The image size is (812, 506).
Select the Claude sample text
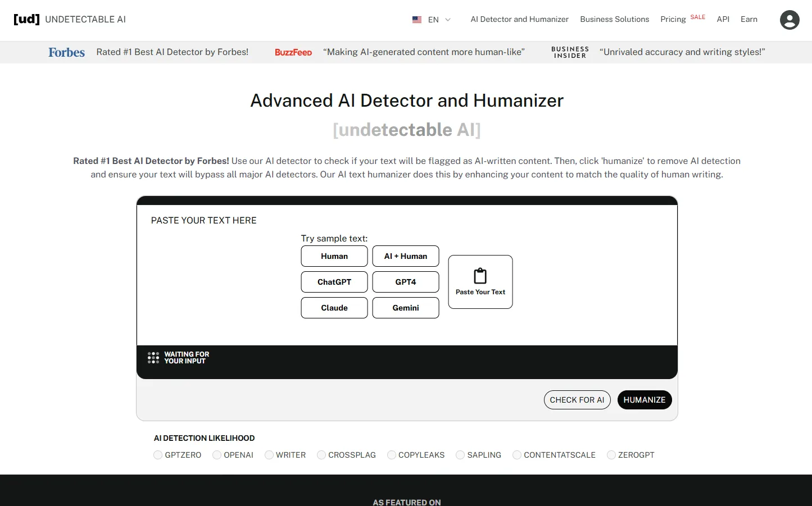[334, 307]
